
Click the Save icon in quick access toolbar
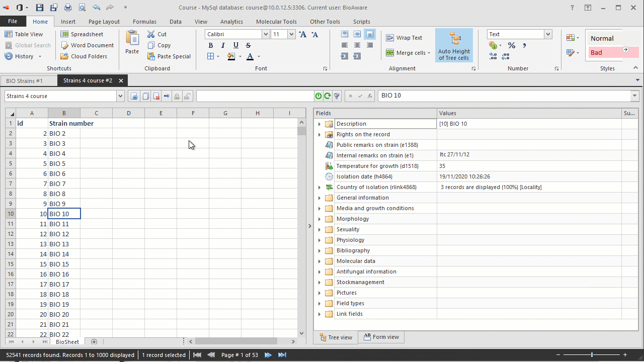point(40,8)
